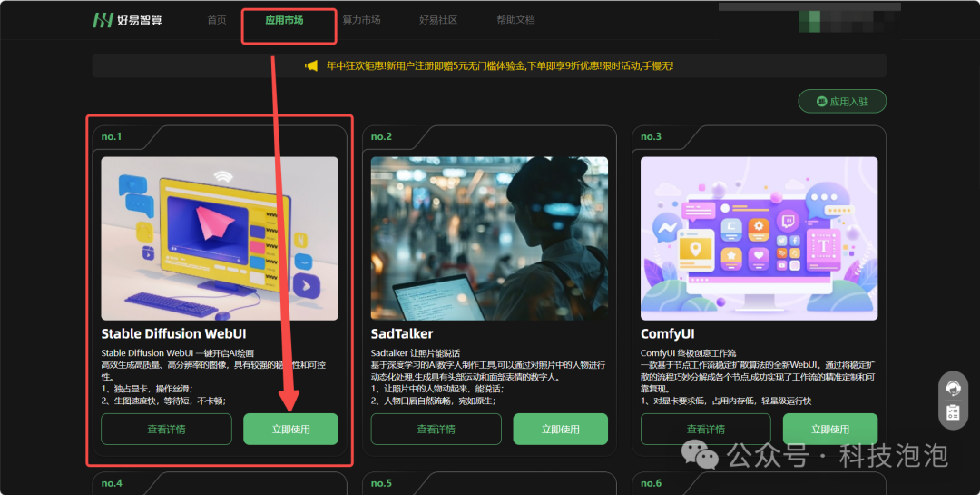
Task: Open the ComfyUI preview image
Action: click(x=759, y=239)
